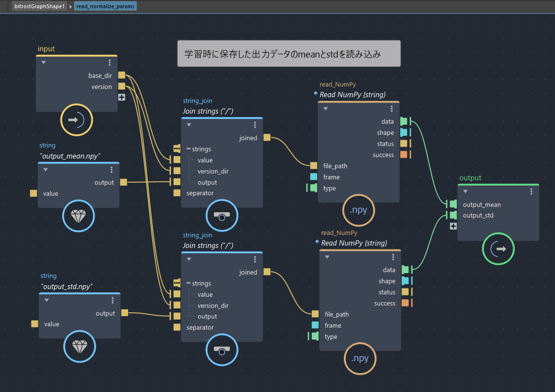Click output port of output_std.npy node
The image size is (555, 392).
[x=125, y=313]
